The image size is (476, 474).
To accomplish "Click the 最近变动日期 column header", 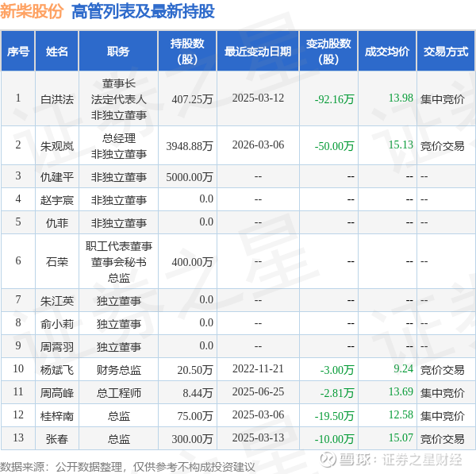I will tap(258, 52).
